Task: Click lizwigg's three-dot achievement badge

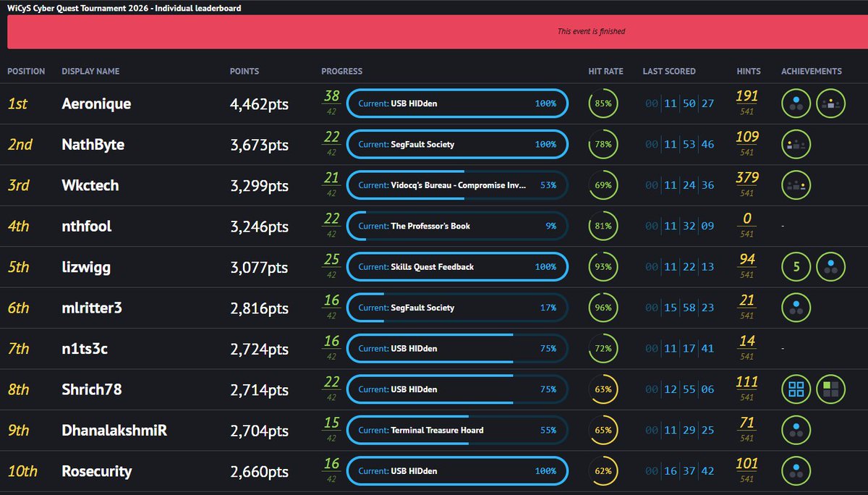Action: coord(831,267)
